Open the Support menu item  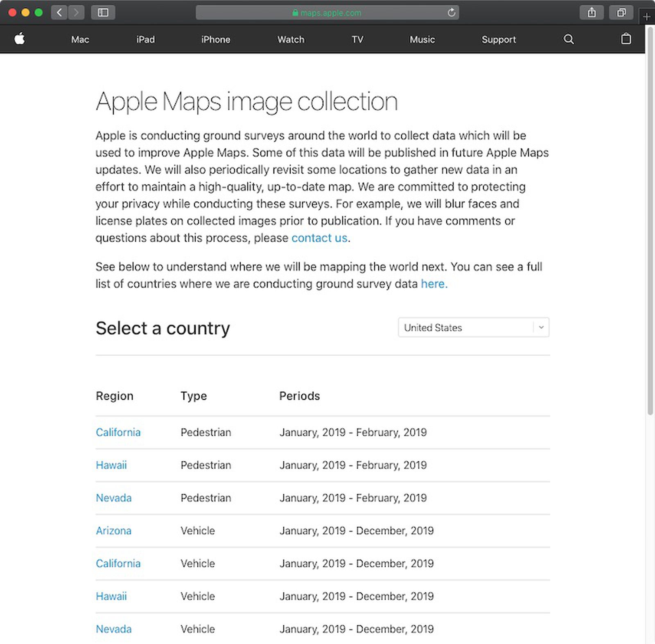click(x=499, y=39)
